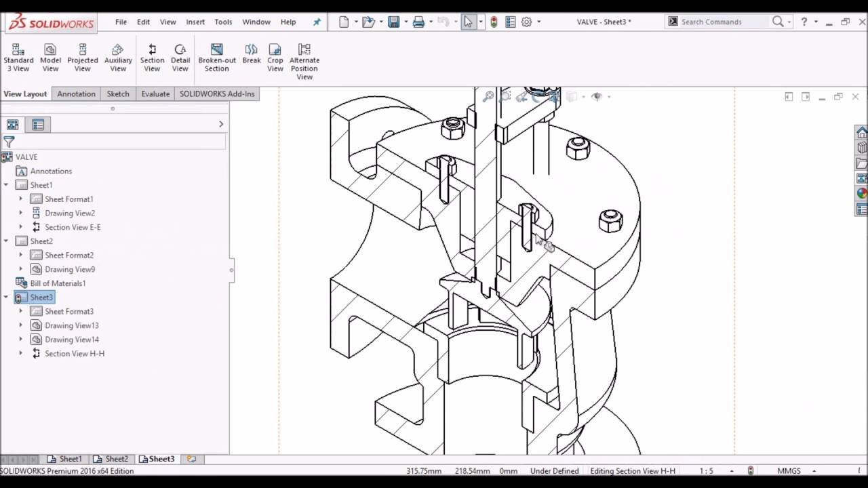Apply the Break view tool
The height and width of the screenshot is (488, 868).
tap(252, 54)
